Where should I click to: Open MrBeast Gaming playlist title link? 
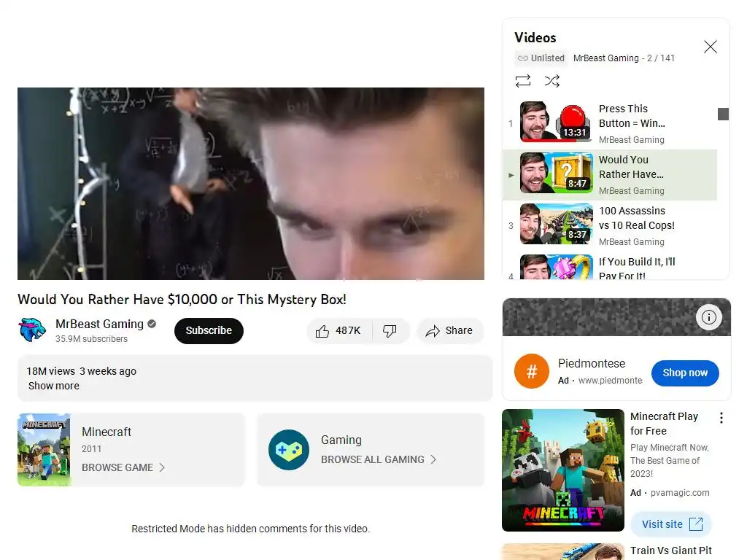pyautogui.click(x=606, y=58)
